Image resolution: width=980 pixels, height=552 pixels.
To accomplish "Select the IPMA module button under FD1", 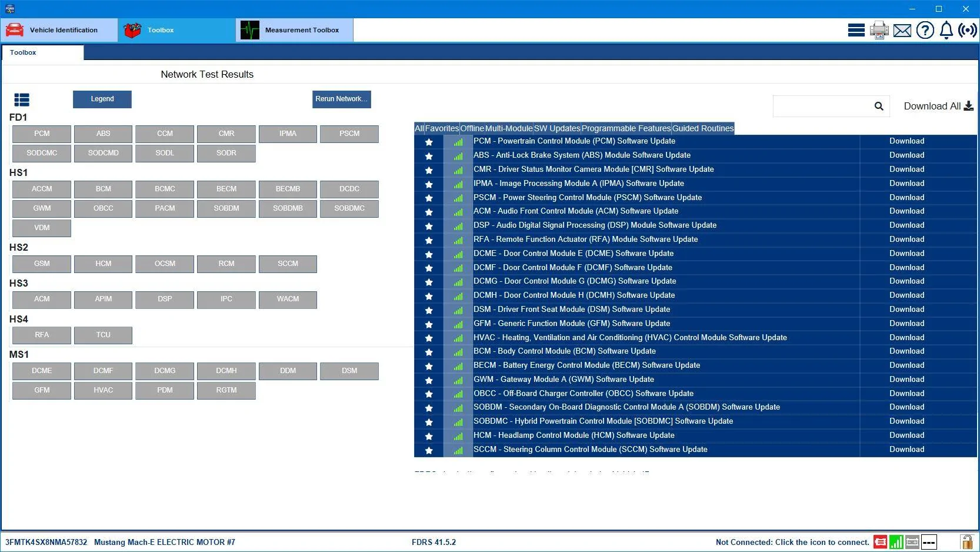I will tap(288, 134).
